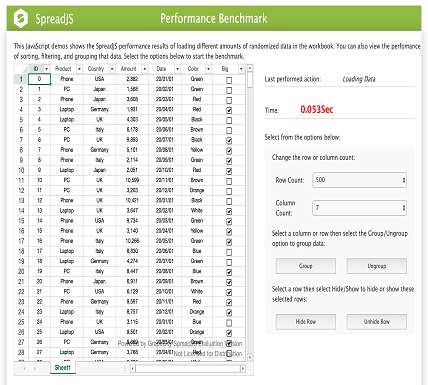Image resolution: width=428 pixels, height=385 pixels.
Task: Click the 0.053Sec time value
Action: point(317,109)
